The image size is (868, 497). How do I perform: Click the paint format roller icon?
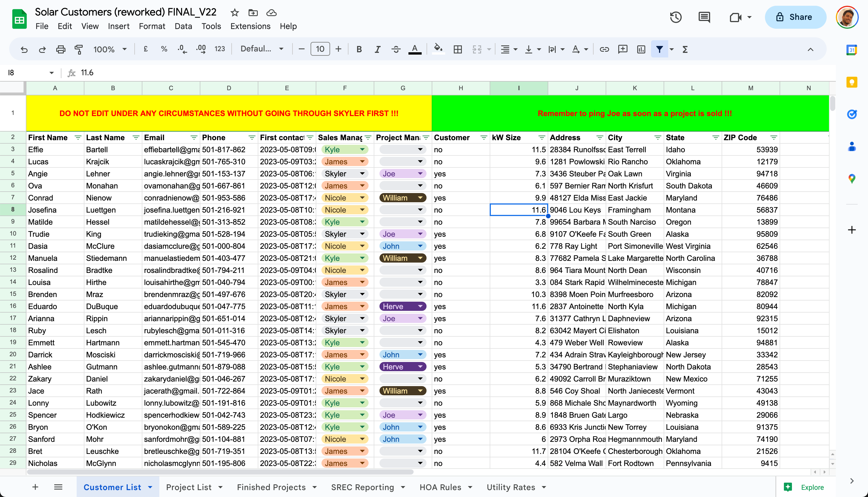tap(79, 49)
